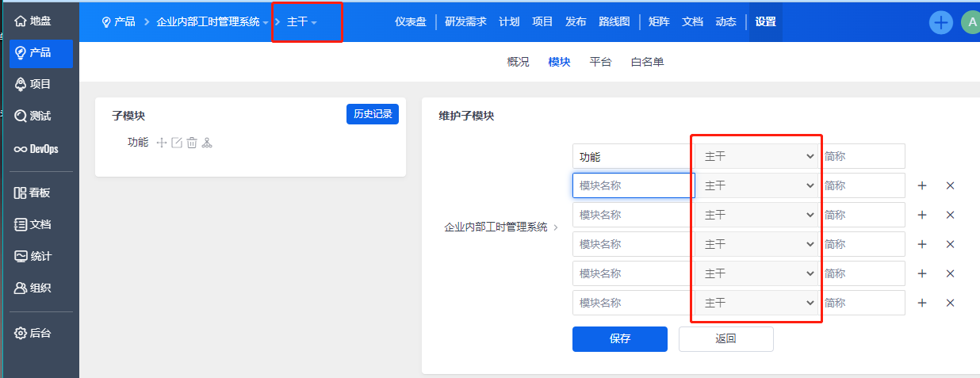Click the 保存 button

click(619, 338)
